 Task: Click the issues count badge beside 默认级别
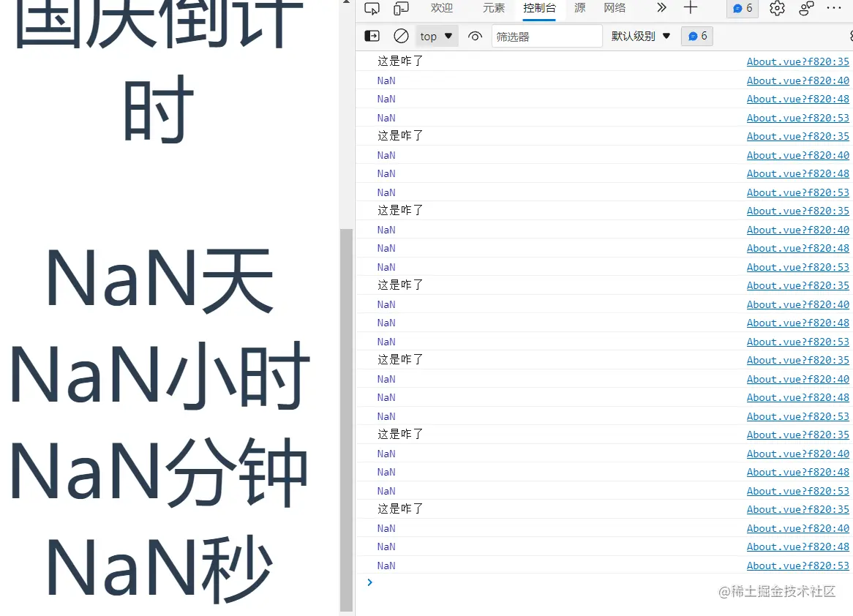pos(697,36)
